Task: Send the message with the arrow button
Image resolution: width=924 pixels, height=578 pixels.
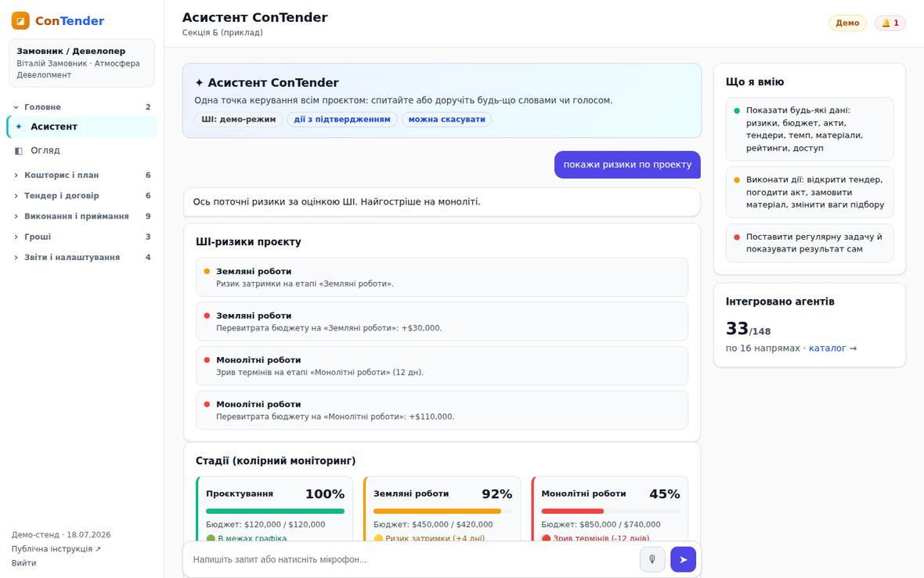Action: (683, 559)
